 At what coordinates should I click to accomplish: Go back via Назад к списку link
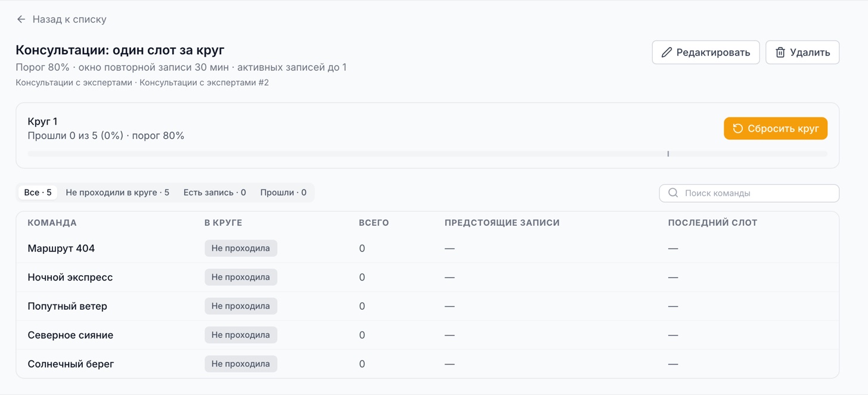(x=61, y=19)
